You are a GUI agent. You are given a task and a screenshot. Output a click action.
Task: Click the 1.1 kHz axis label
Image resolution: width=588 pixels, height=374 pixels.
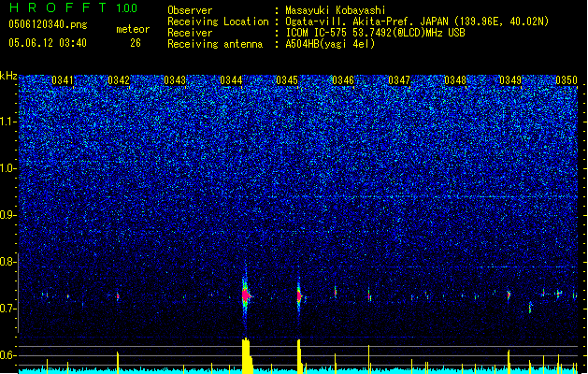click(8, 122)
